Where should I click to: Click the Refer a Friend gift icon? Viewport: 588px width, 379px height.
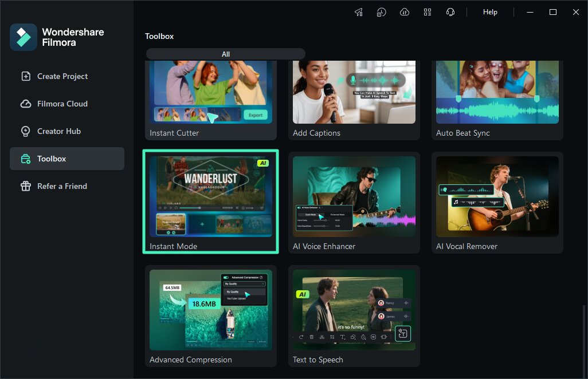pos(25,186)
